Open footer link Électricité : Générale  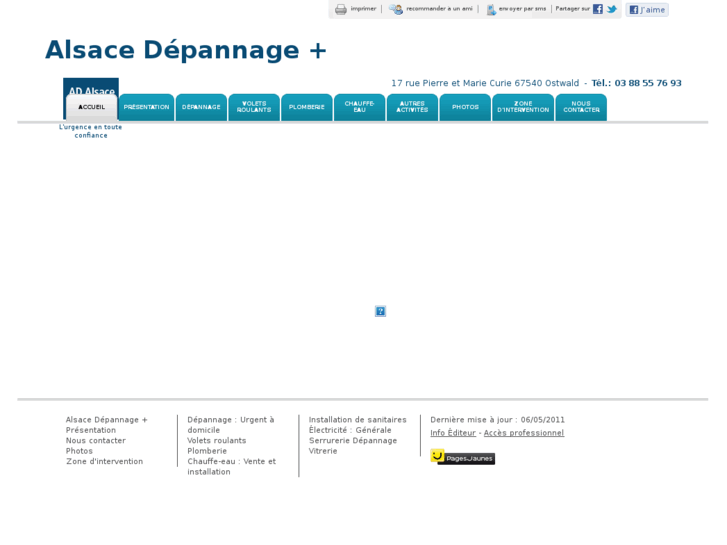[350, 430]
